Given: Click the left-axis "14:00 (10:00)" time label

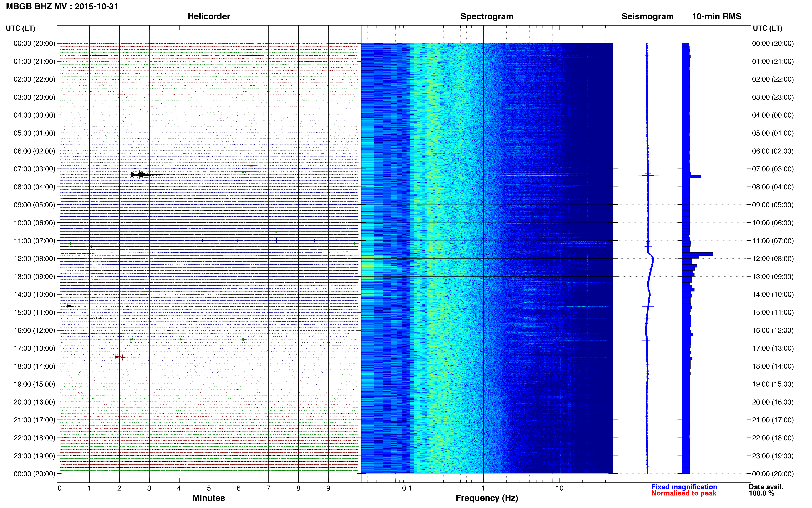Looking at the screenshot, I should click(34, 295).
